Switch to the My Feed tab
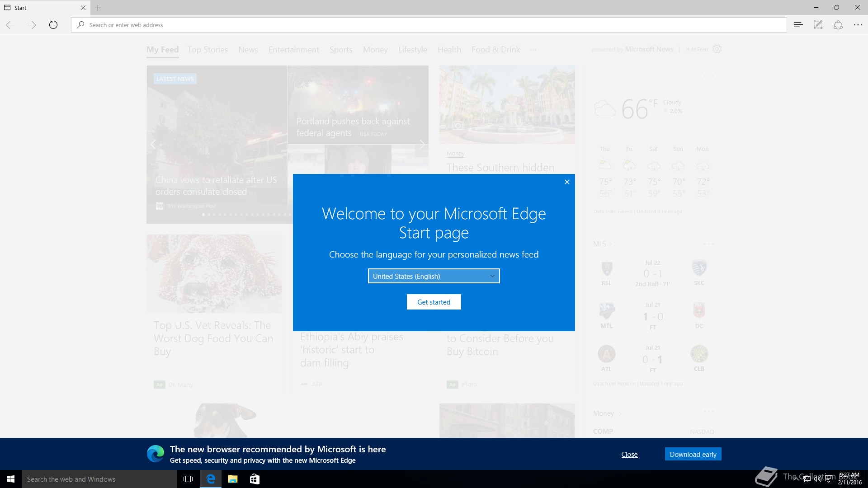This screenshot has width=868, height=488. pos(162,50)
